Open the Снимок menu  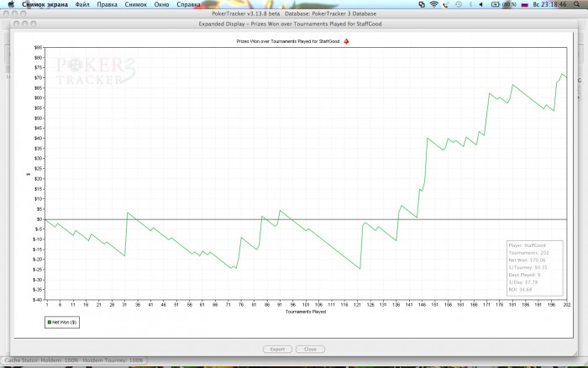pos(136,4)
